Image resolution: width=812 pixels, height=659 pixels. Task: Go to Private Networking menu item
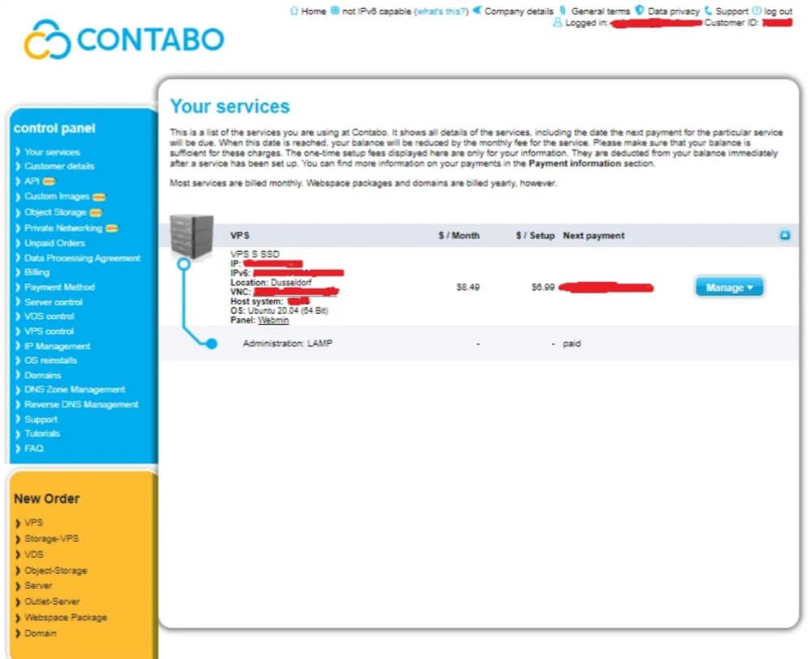pyautogui.click(x=63, y=228)
